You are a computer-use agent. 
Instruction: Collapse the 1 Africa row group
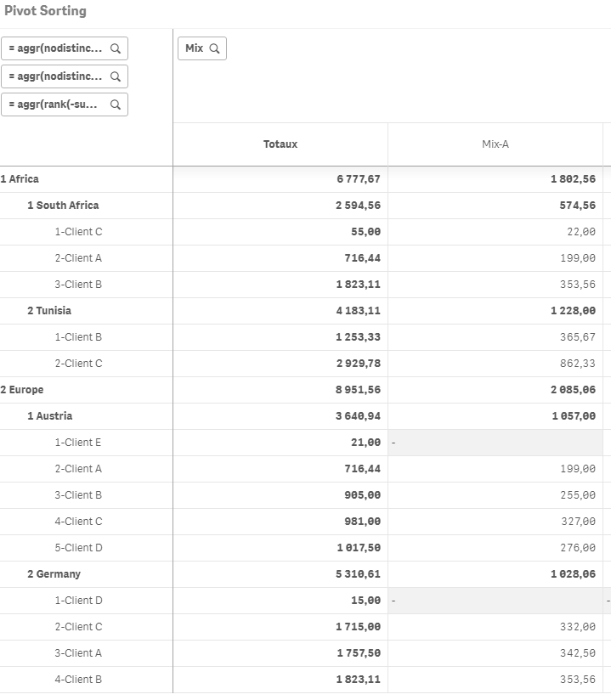click(x=20, y=179)
